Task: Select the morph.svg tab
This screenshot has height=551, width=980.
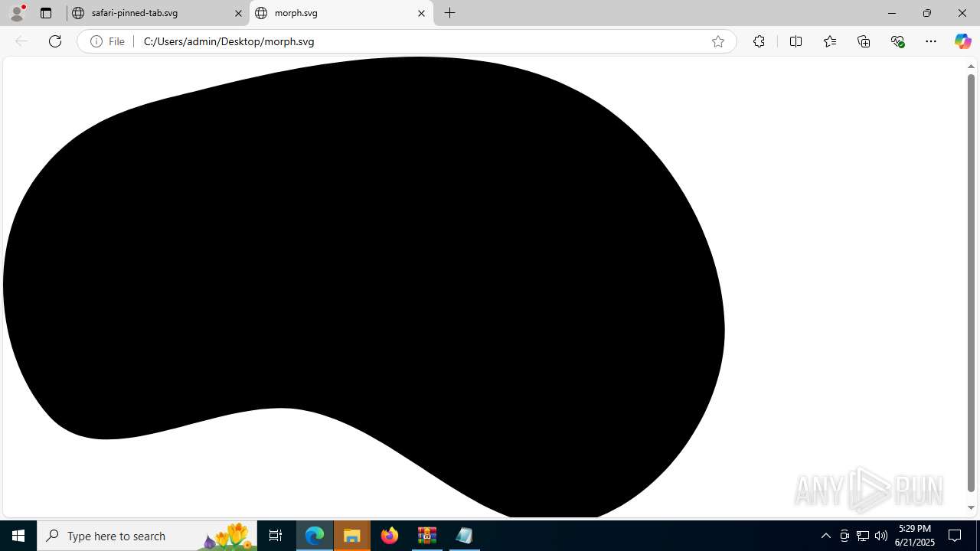Action: click(x=341, y=13)
